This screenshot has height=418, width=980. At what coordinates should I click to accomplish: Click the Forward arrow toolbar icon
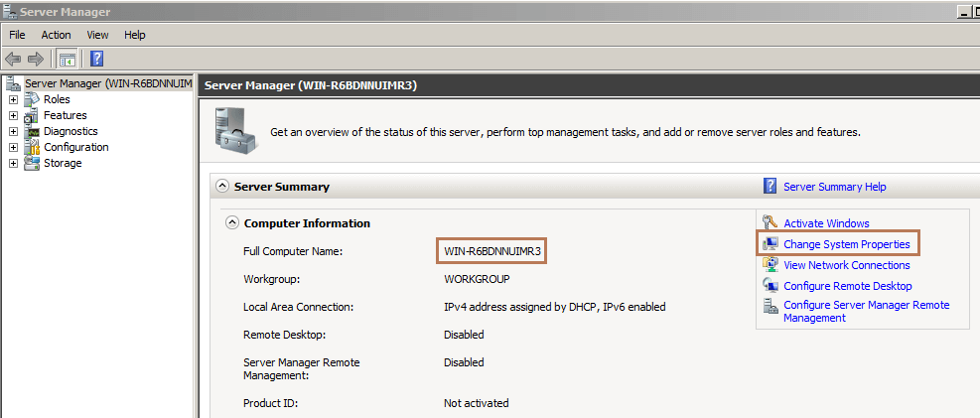35,59
